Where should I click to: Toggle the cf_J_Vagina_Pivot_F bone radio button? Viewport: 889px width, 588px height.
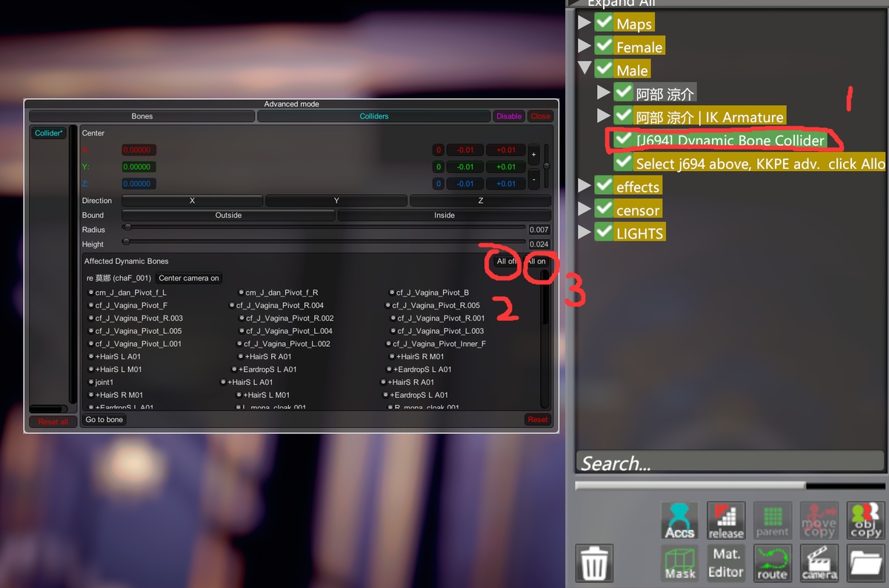pos(90,306)
